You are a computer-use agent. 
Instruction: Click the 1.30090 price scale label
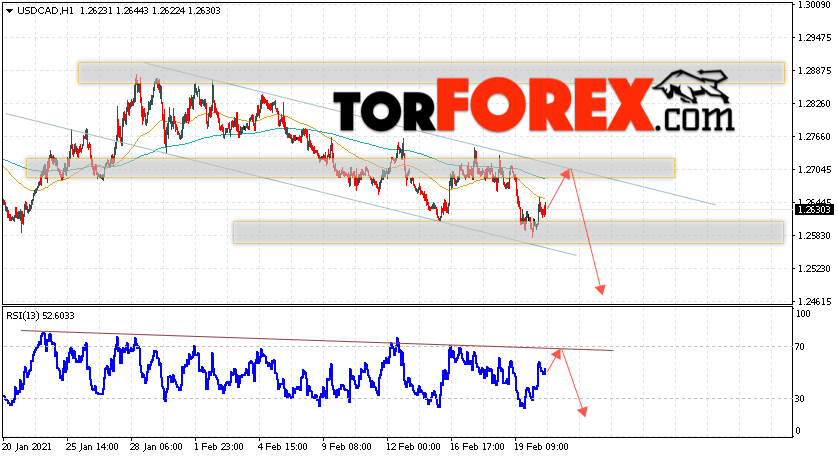814,5
